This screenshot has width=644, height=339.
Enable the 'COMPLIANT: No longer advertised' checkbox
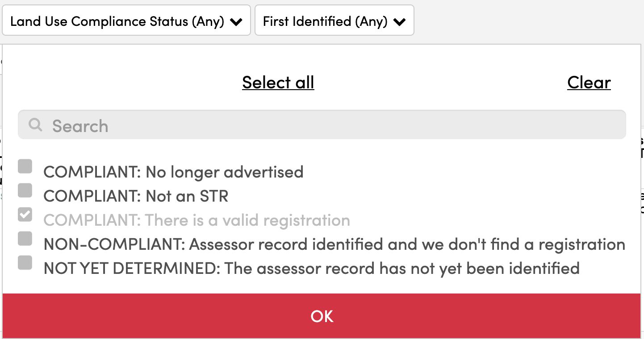pyautogui.click(x=25, y=166)
